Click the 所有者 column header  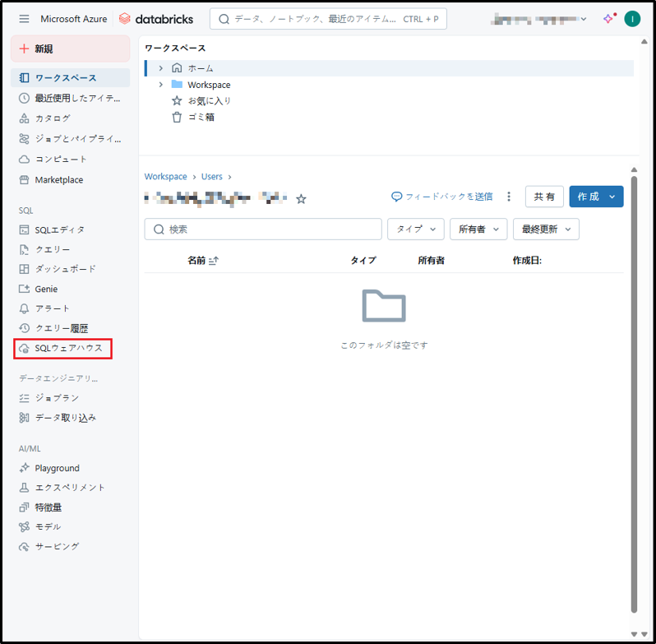pyautogui.click(x=431, y=260)
